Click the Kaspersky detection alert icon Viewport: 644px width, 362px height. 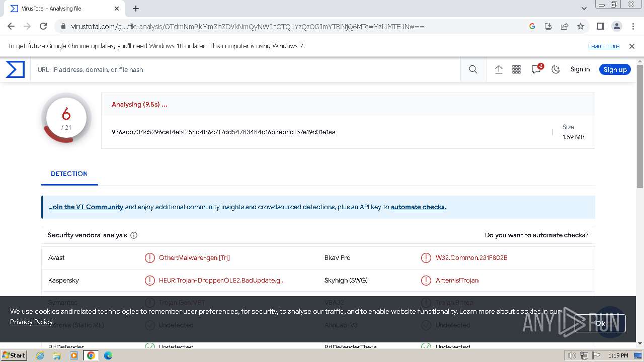(x=149, y=281)
